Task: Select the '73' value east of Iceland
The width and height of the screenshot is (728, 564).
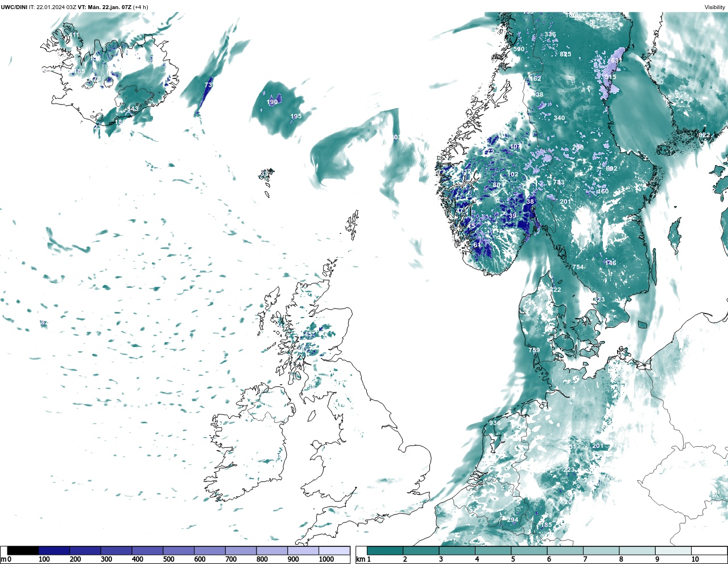Action: pyautogui.click(x=208, y=85)
